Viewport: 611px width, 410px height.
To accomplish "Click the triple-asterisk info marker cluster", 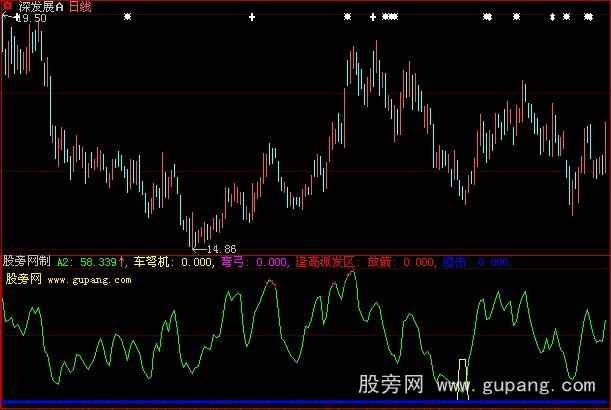I will pyautogui.click(x=390, y=17).
